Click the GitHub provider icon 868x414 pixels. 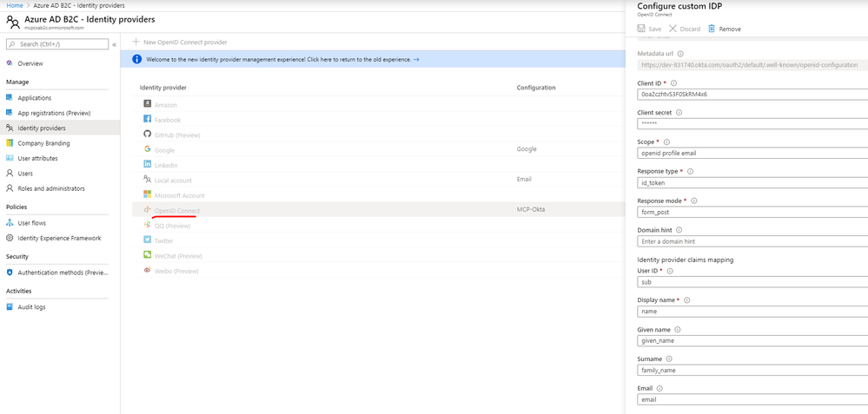147,134
